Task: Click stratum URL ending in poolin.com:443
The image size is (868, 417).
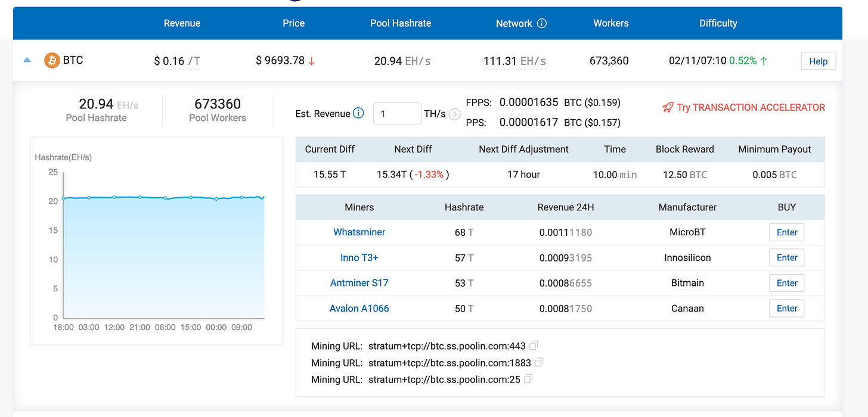Action: click(x=447, y=346)
